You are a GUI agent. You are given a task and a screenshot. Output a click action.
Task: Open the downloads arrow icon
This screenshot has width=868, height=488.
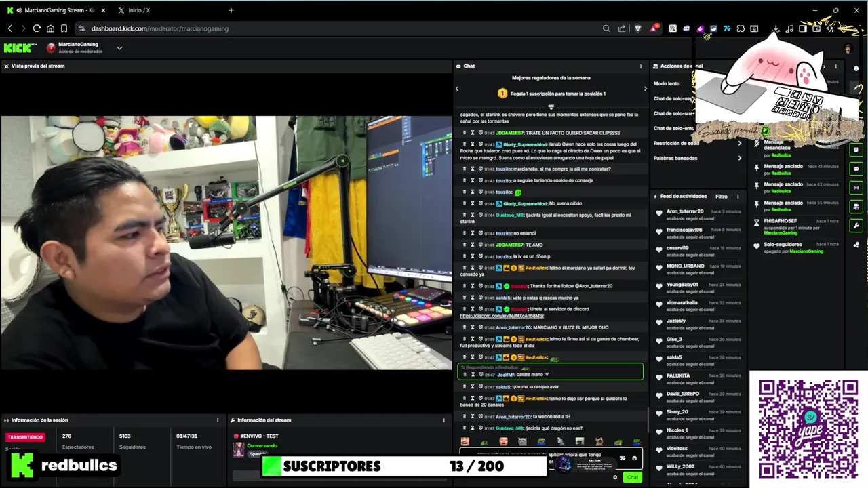776,28
